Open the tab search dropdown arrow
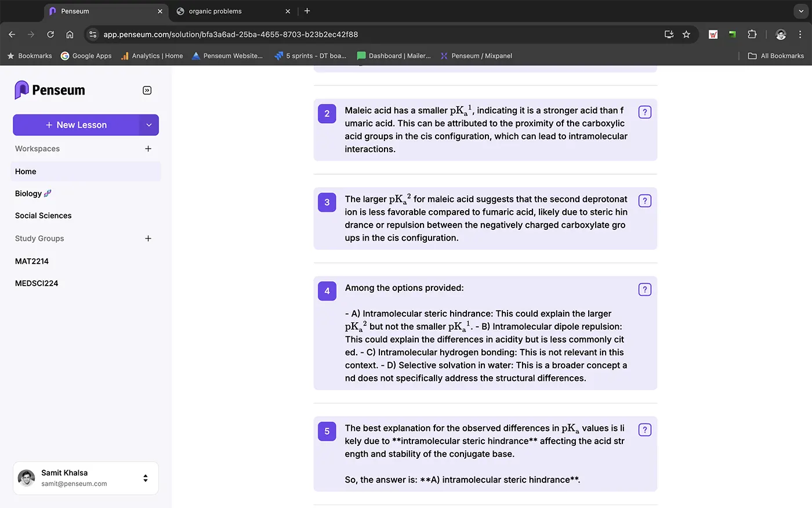This screenshot has height=508, width=812. [x=801, y=11]
